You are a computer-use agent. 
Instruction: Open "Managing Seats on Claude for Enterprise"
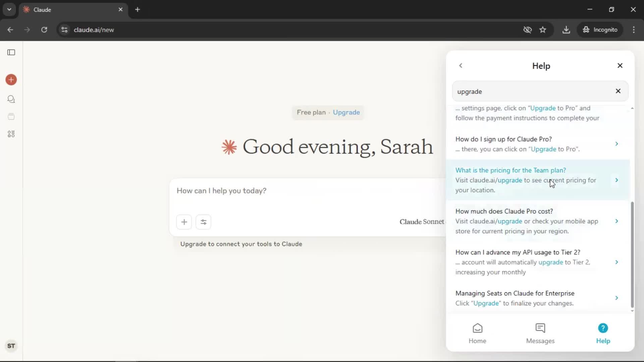coord(538,298)
